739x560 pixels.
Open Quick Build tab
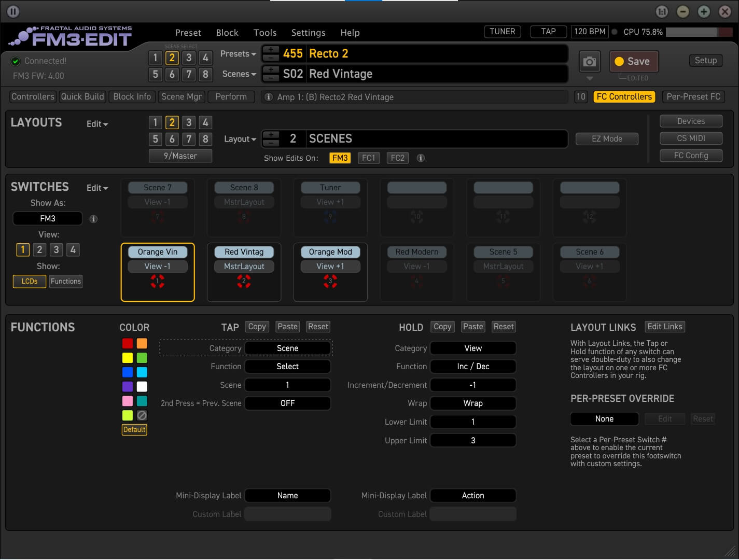coord(82,96)
